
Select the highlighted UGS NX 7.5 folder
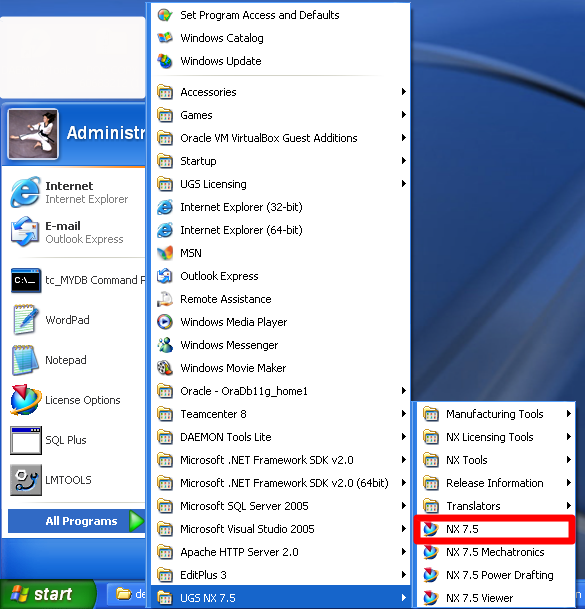(x=280, y=597)
